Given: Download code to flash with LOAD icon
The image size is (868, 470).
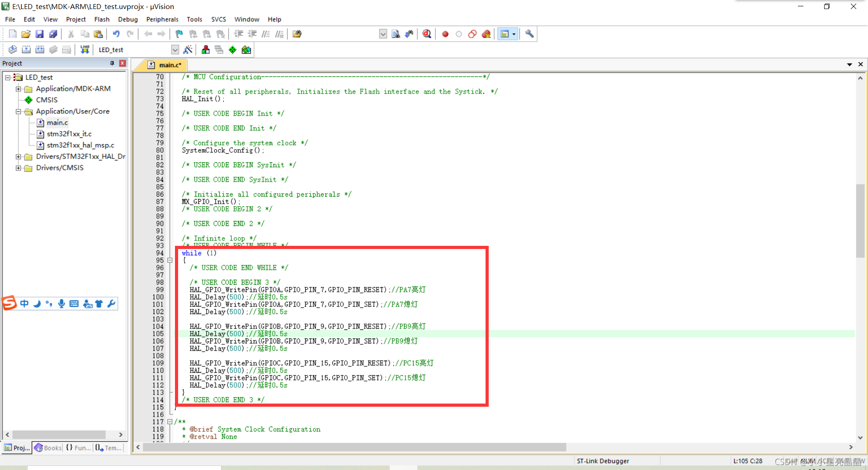Looking at the screenshot, I should [x=85, y=50].
